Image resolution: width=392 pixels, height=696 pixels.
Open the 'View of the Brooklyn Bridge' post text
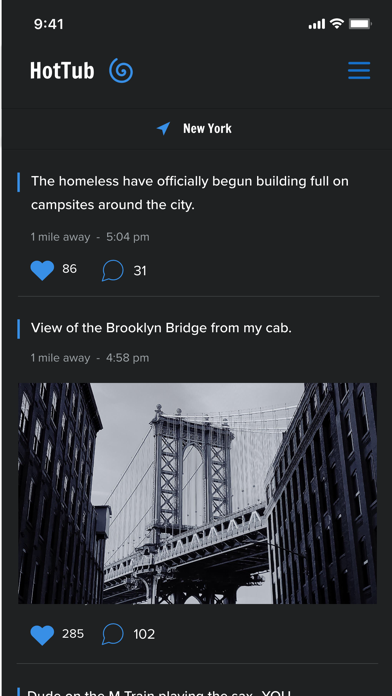click(x=161, y=328)
